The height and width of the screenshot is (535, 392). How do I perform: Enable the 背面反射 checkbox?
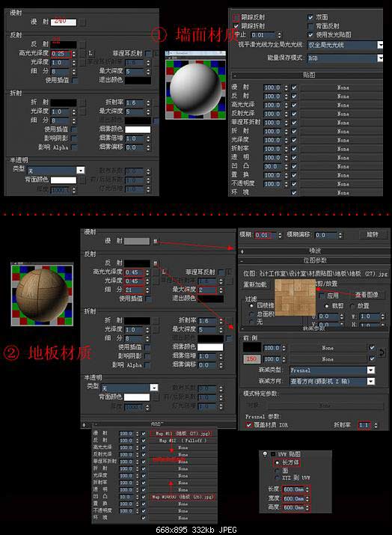coord(310,26)
